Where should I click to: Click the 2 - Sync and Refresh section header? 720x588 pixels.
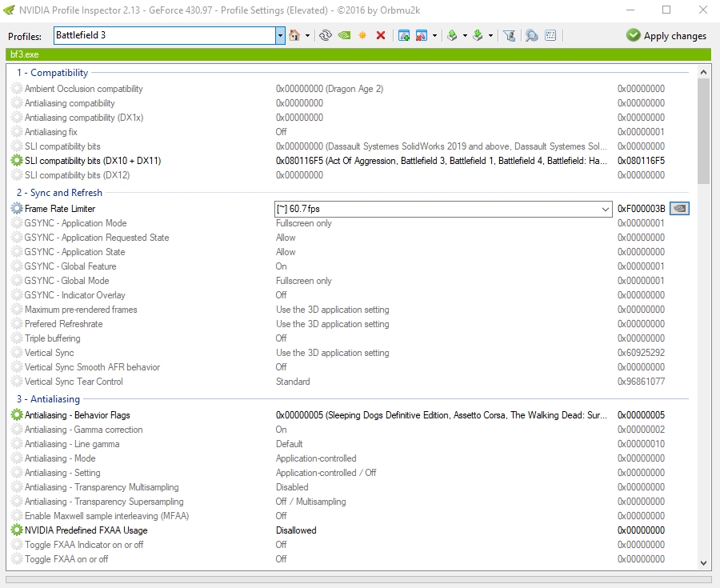click(60, 193)
